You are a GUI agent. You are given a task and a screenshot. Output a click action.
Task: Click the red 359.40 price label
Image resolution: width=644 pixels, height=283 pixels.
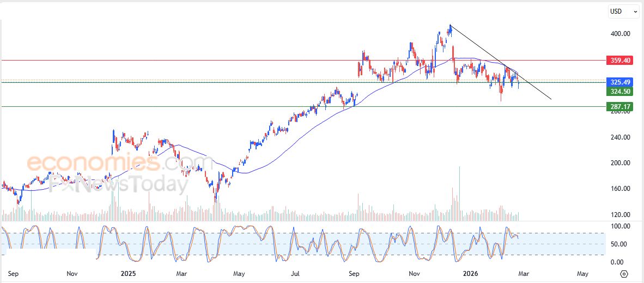tap(619, 61)
